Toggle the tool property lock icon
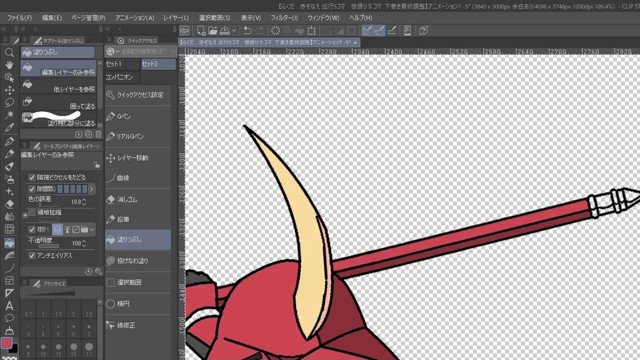The height and width of the screenshot is (360, 640). [x=97, y=165]
